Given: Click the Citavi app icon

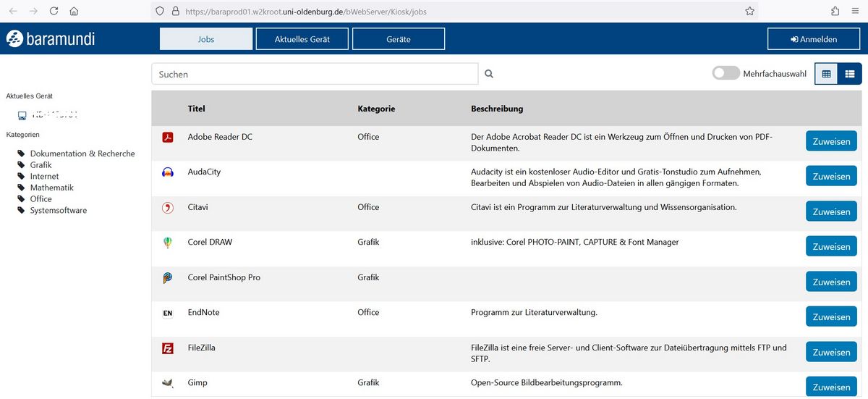Looking at the screenshot, I should pyautogui.click(x=168, y=208).
